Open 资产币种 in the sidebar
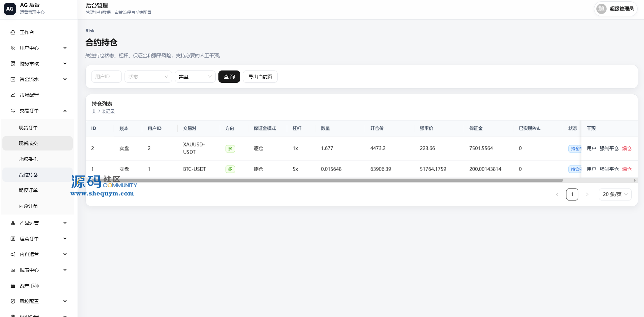This screenshot has height=317, width=644. pyautogui.click(x=37, y=286)
